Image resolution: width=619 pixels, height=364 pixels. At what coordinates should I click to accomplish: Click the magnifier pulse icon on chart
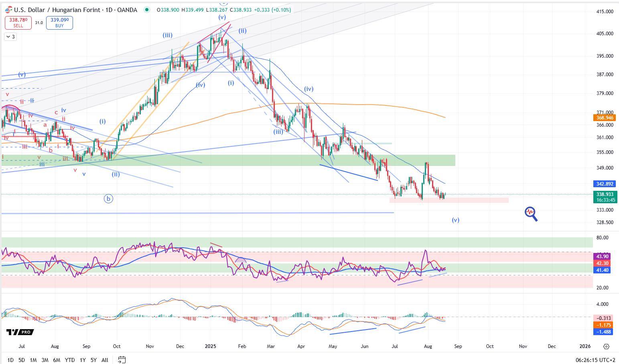531,214
